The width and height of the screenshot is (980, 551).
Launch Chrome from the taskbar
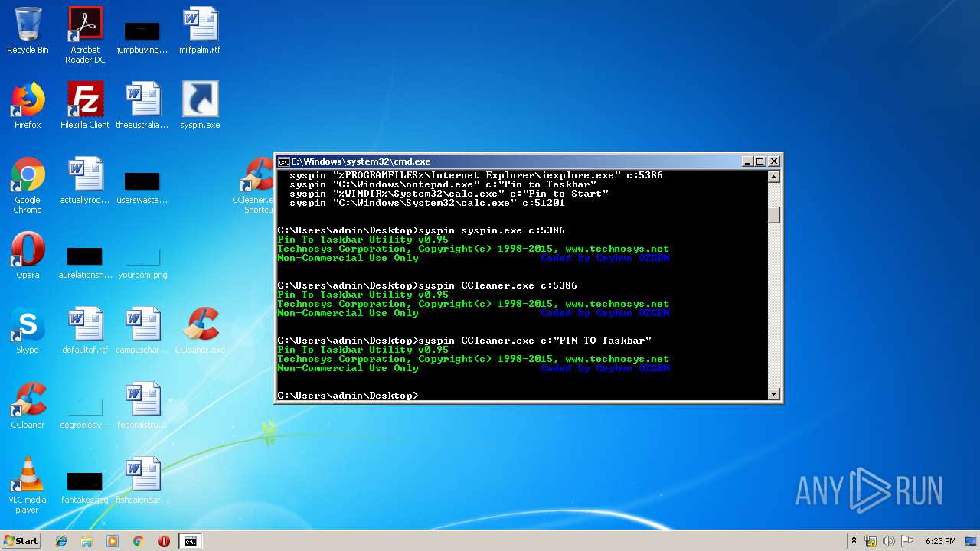point(138,541)
